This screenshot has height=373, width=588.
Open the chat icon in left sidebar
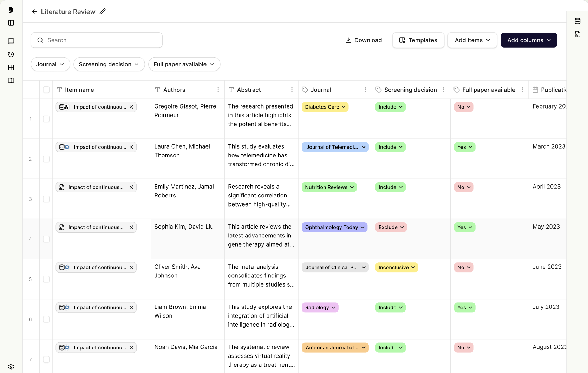click(11, 41)
